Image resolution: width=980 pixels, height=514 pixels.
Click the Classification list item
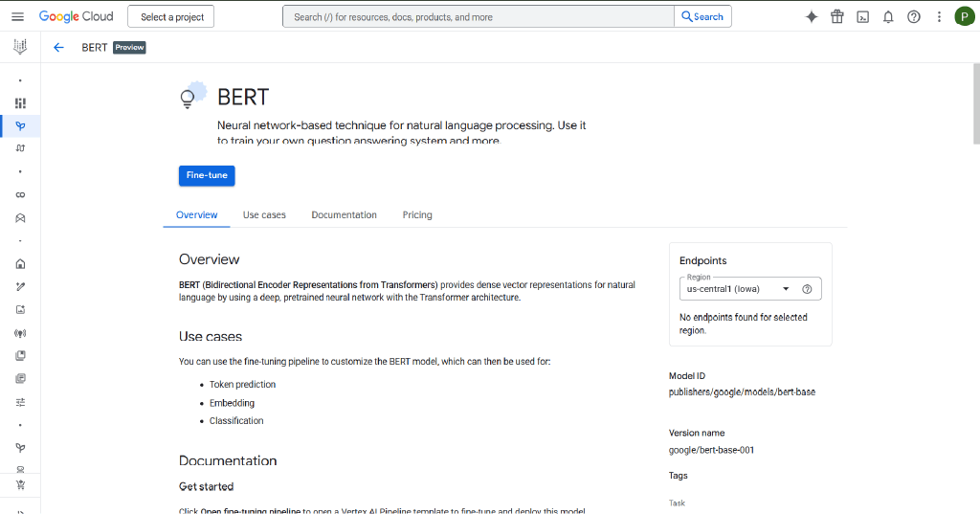(x=236, y=421)
